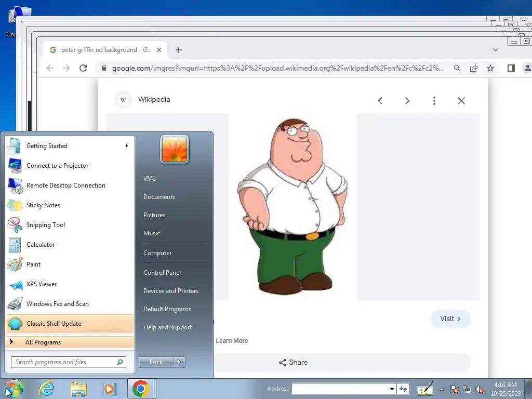Viewport: 532px width, 399px height.
Task: Click the zoom magnifier in address bar
Action: tap(457, 68)
